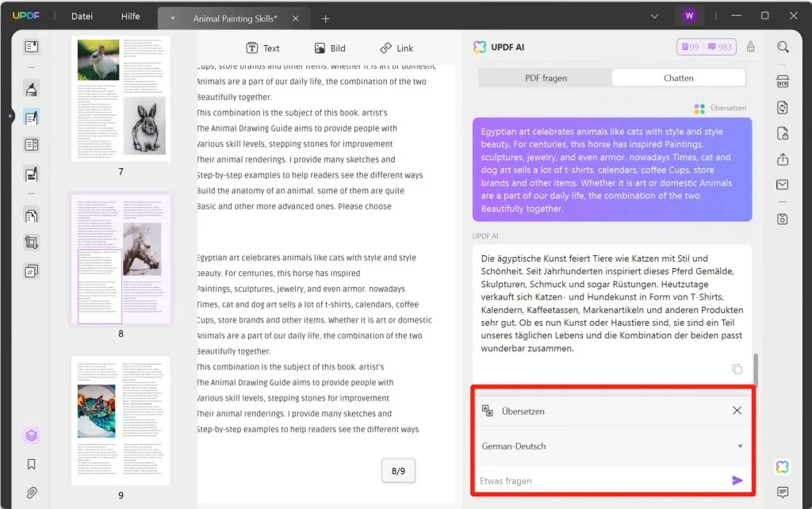
Task: Click the purple Egyptian art prompt bubble
Action: point(612,170)
